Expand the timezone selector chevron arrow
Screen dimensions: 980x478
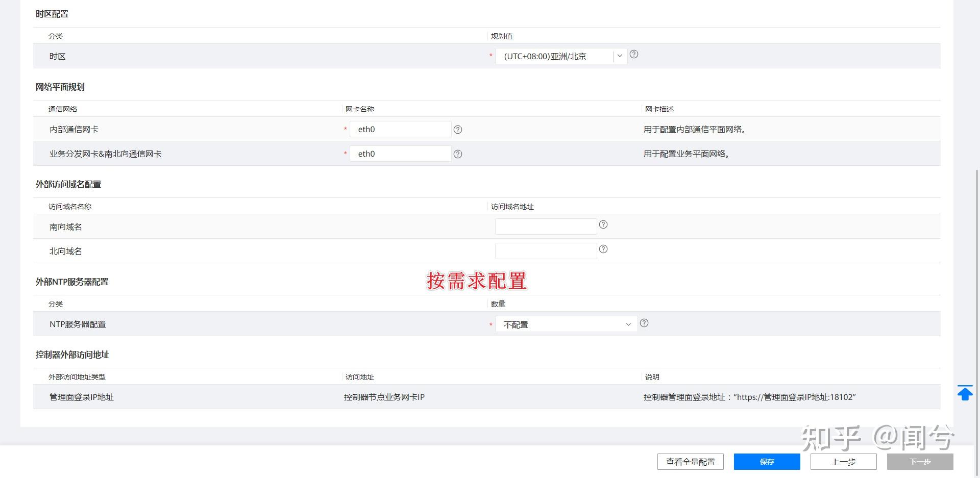click(x=619, y=56)
